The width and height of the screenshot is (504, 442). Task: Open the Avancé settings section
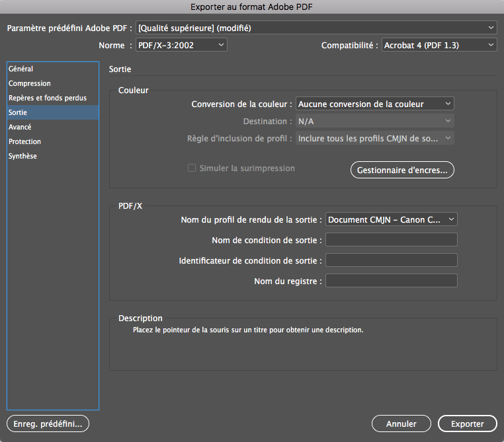click(x=20, y=127)
